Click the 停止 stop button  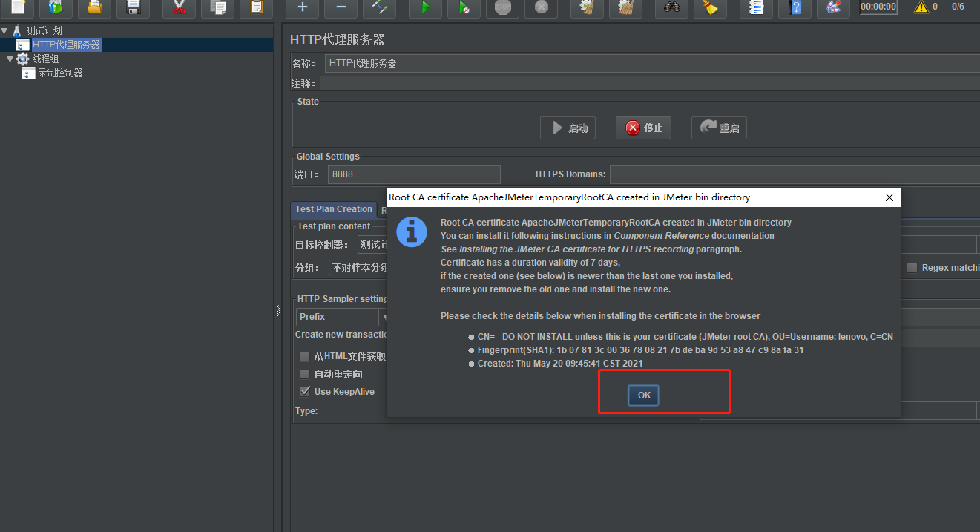(644, 128)
